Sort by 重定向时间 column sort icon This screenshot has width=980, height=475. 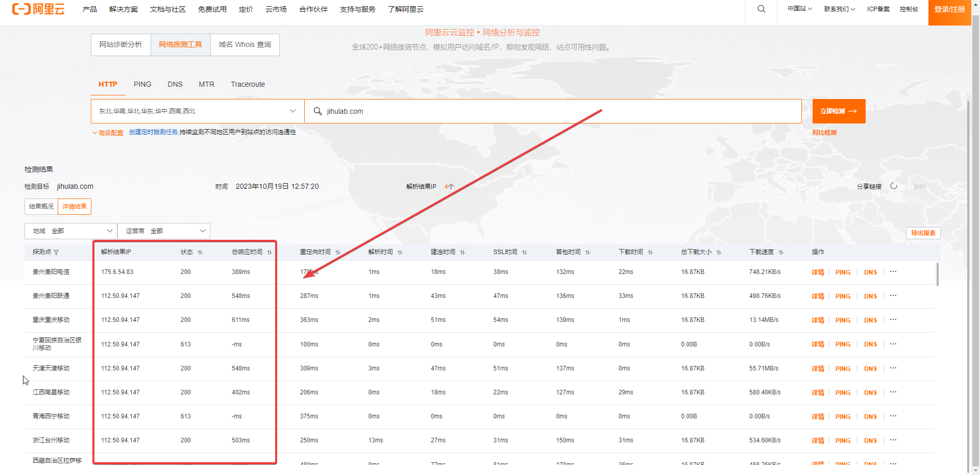pos(338,253)
